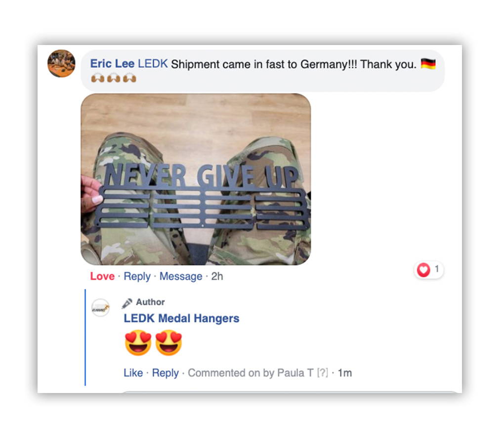Reply to the LEDK Medal Hangers comment
The height and width of the screenshot is (443, 504).
point(165,373)
